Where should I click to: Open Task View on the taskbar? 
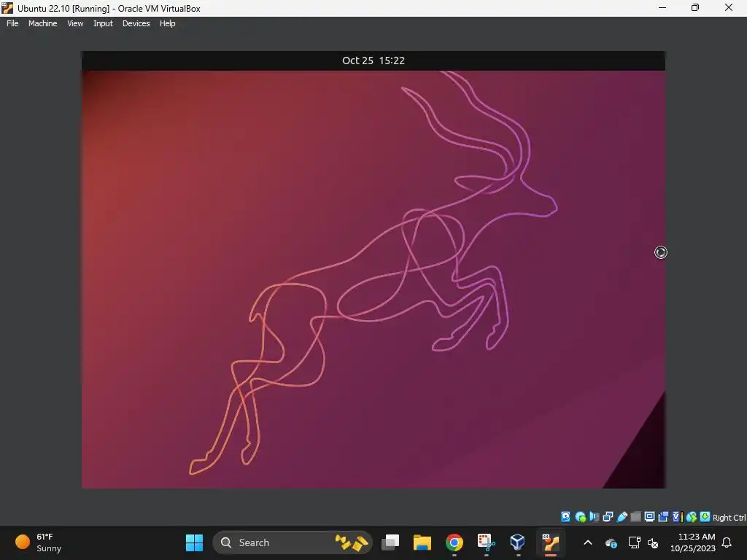click(390, 542)
